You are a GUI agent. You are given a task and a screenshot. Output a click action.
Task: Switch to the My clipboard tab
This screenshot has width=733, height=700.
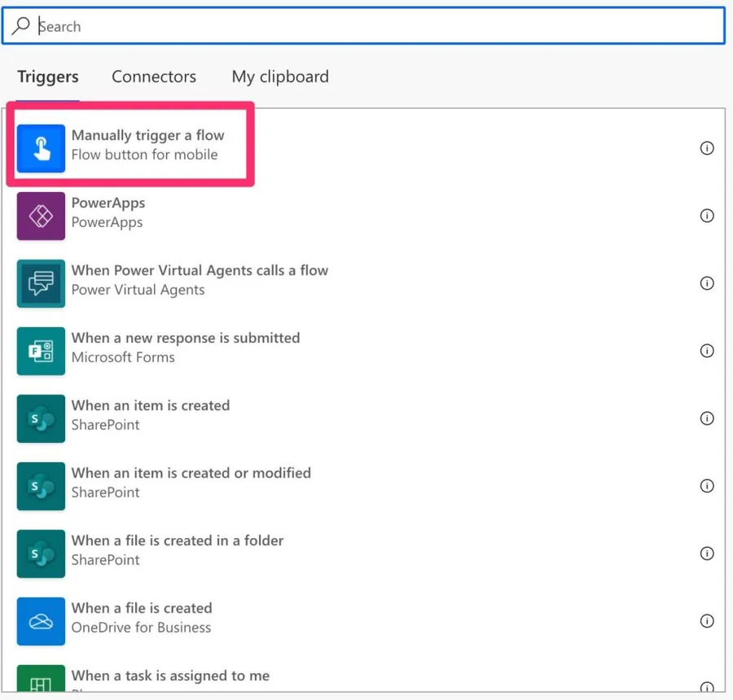pyautogui.click(x=280, y=77)
